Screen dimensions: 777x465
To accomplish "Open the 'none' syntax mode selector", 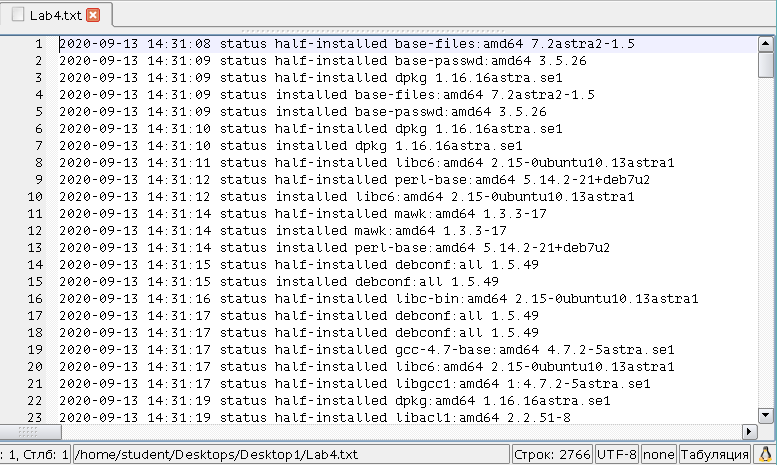I will coord(659,454).
